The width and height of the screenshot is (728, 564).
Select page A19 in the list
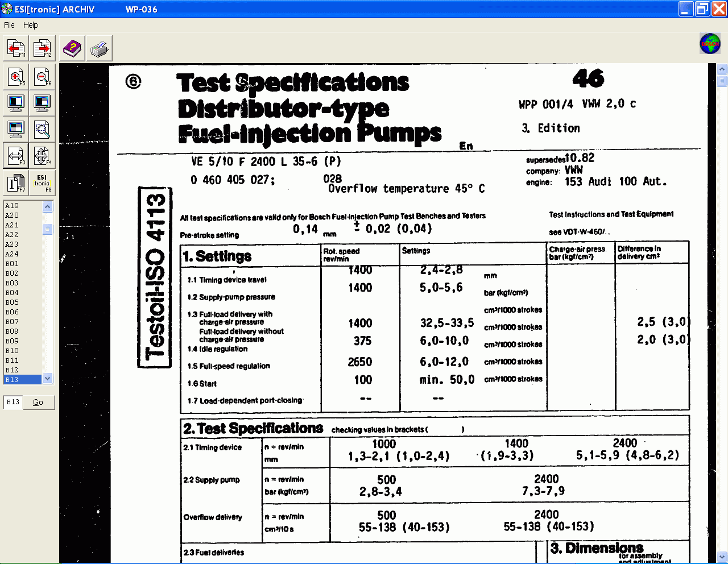(23, 206)
